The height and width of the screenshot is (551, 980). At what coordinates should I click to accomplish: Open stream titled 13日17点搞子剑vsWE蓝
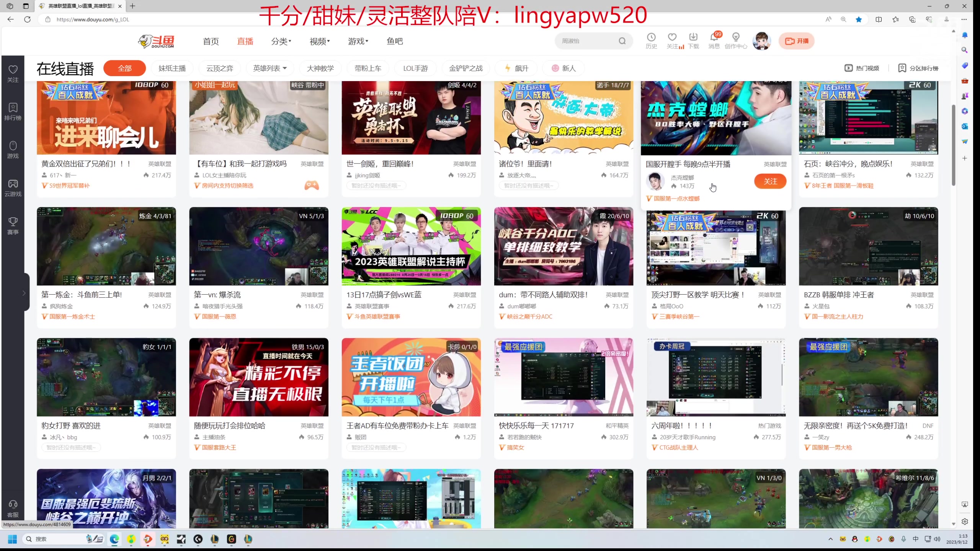[384, 295]
